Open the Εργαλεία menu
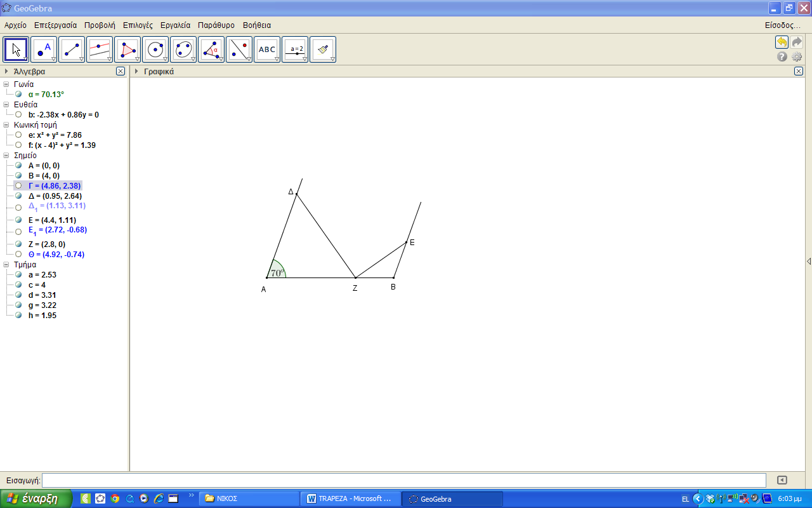Image resolution: width=812 pixels, height=508 pixels. pyautogui.click(x=175, y=25)
